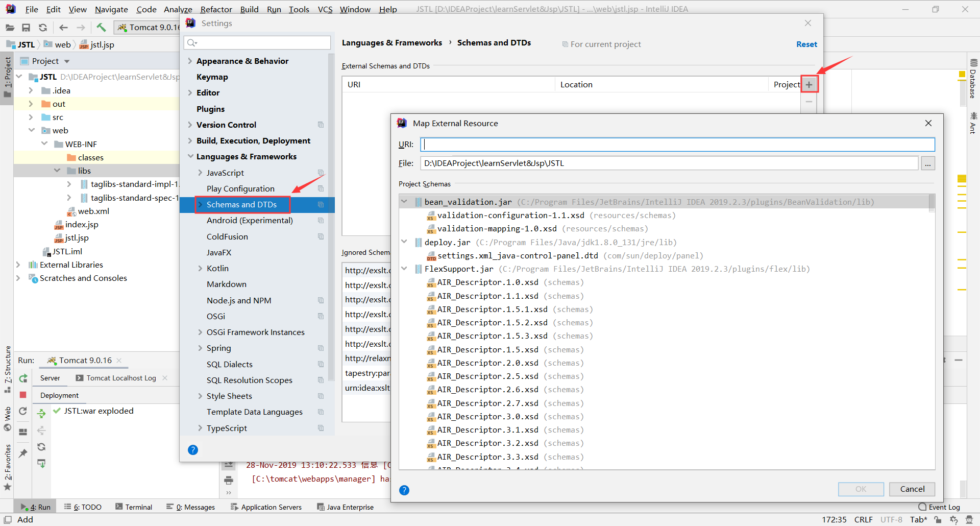
Task: Click the back navigation arrow in toolbar
Action: tap(63, 28)
